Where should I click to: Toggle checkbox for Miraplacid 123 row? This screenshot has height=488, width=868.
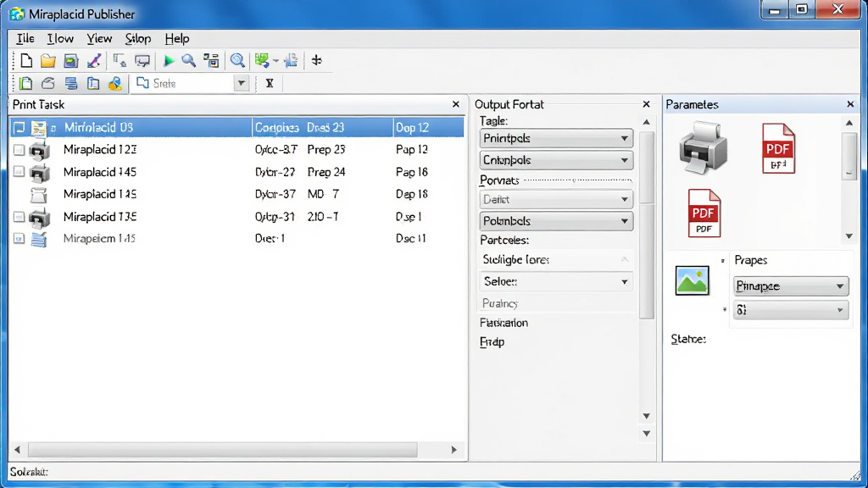point(19,150)
